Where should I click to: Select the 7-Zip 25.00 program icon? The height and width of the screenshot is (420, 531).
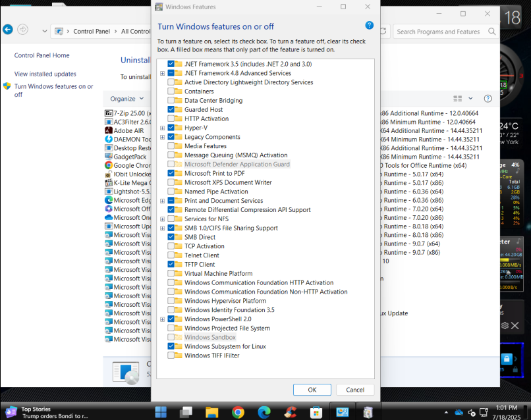click(109, 113)
